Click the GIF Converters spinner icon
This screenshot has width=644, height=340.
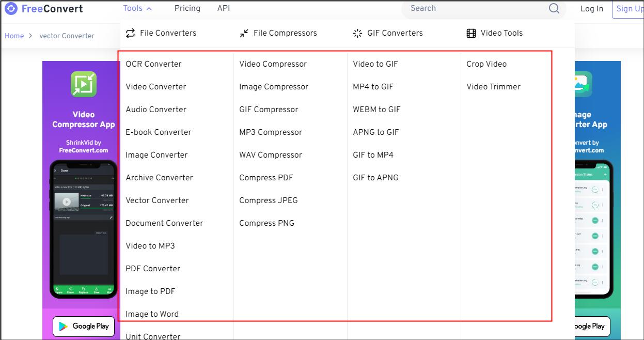tap(357, 33)
